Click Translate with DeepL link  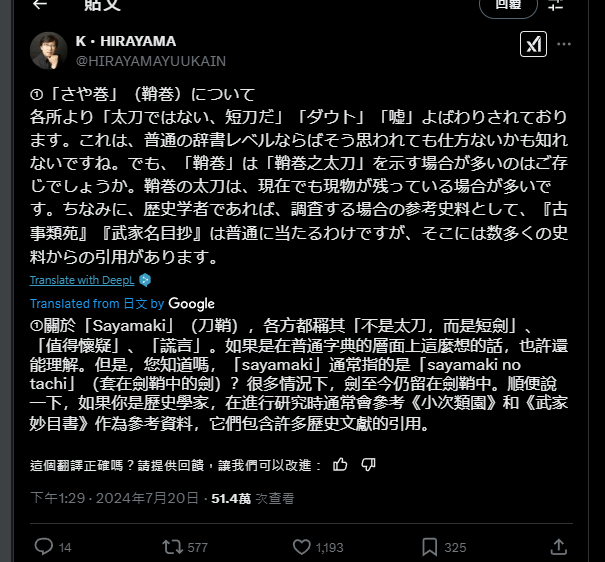pos(82,280)
